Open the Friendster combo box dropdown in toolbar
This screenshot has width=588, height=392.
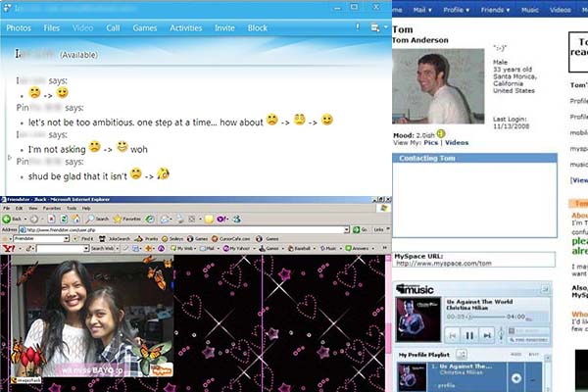(x=67, y=238)
